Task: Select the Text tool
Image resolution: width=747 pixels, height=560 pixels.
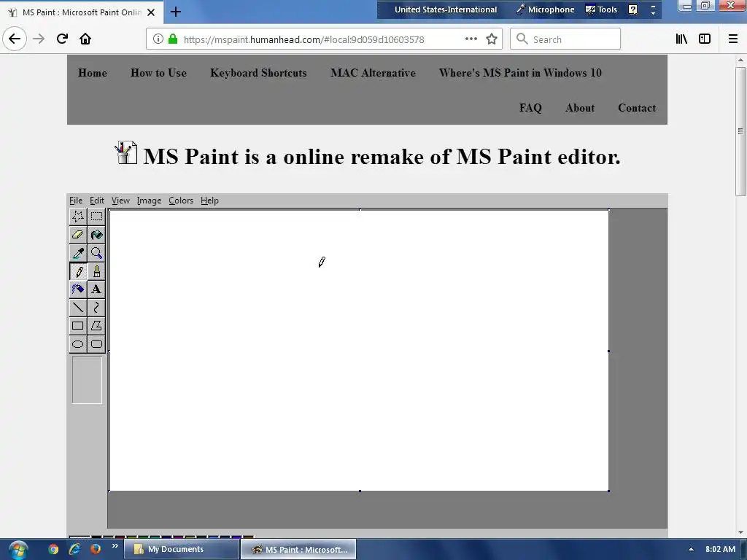Action: click(x=96, y=289)
